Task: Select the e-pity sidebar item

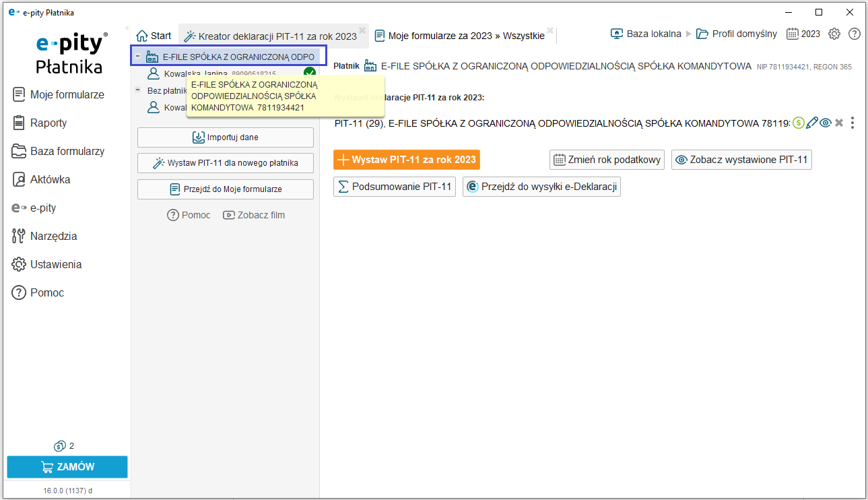Action: click(x=34, y=208)
